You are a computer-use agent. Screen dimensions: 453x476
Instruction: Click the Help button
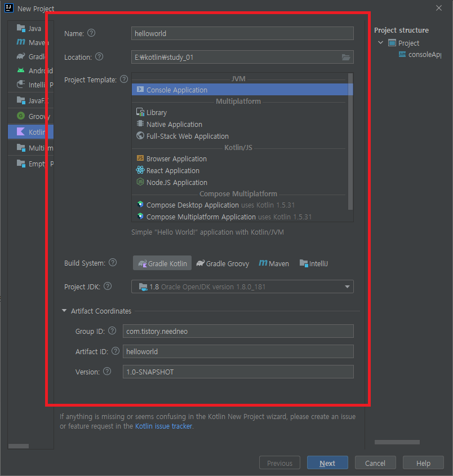click(423, 463)
